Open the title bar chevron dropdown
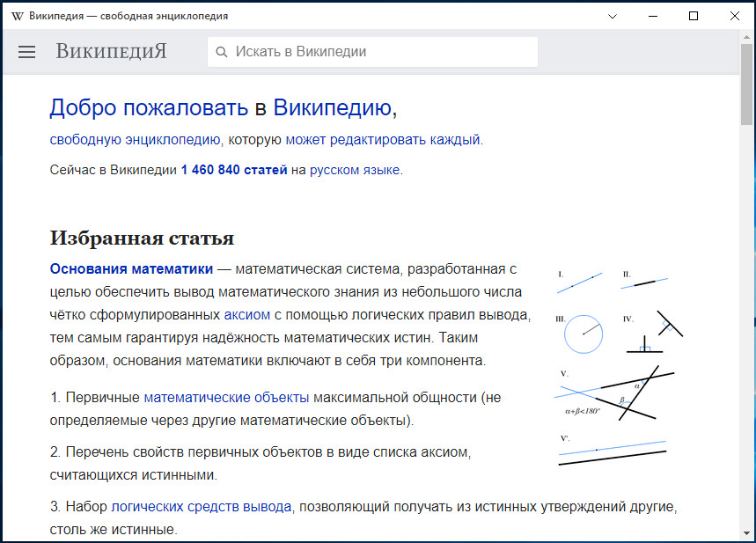Screen dimensions: 756x543 coord(613,17)
